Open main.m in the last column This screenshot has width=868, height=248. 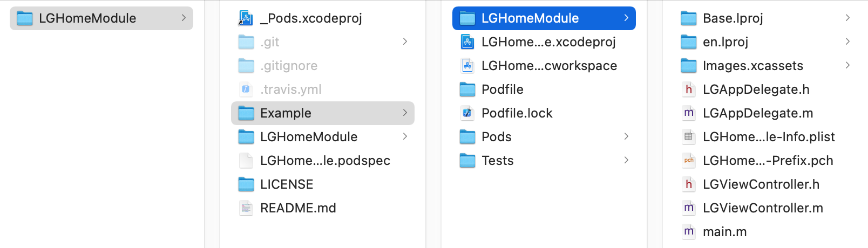[724, 232]
